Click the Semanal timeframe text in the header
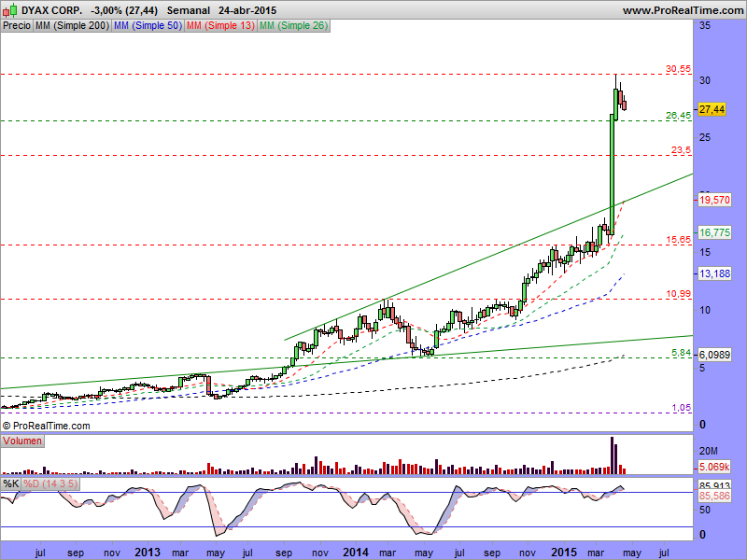This screenshot has width=747, height=560. tap(189, 10)
